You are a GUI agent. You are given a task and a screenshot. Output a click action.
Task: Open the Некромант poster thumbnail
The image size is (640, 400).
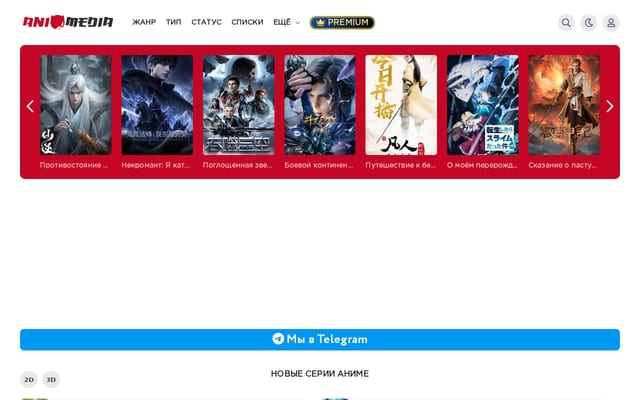tap(157, 105)
